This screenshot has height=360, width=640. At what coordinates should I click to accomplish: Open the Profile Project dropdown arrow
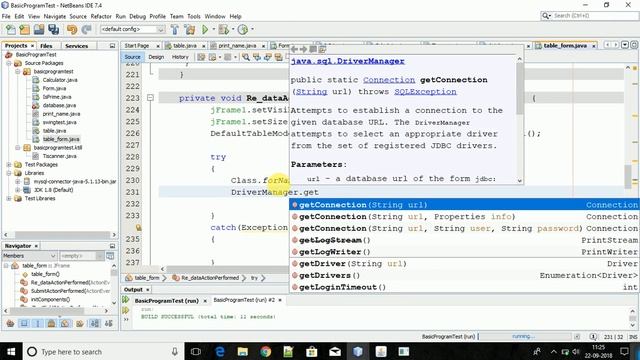tap(252, 29)
